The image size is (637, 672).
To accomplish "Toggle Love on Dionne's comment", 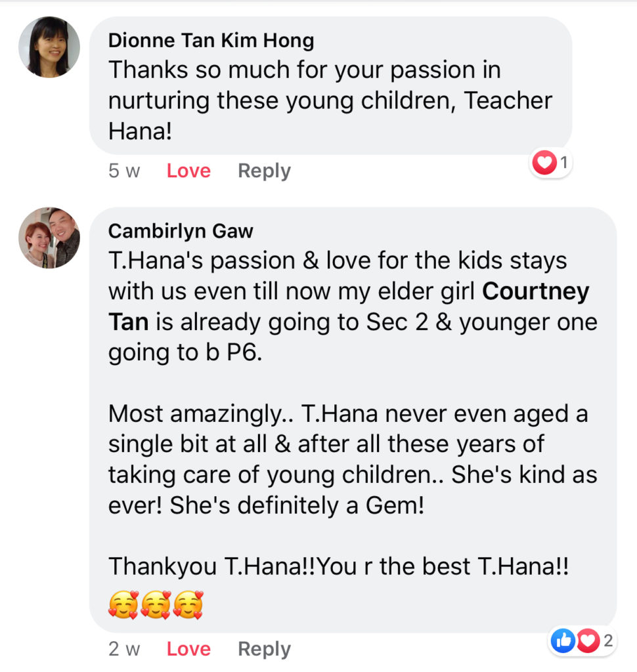I will click(188, 171).
